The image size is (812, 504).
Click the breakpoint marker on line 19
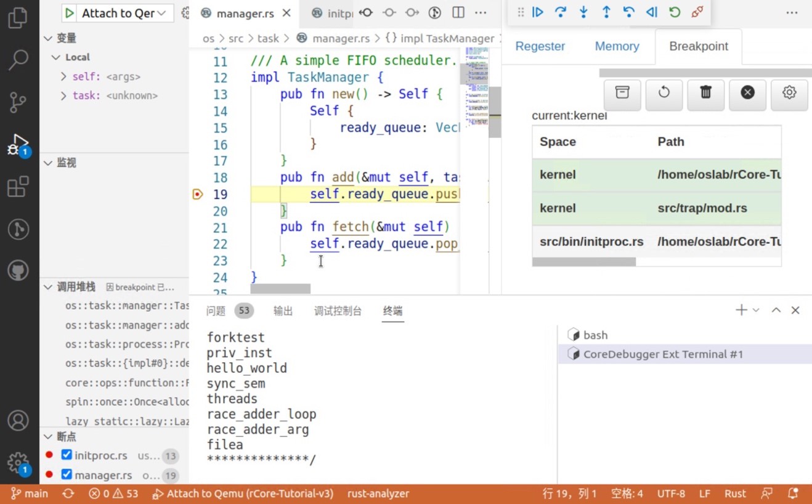click(x=197, y=194)
